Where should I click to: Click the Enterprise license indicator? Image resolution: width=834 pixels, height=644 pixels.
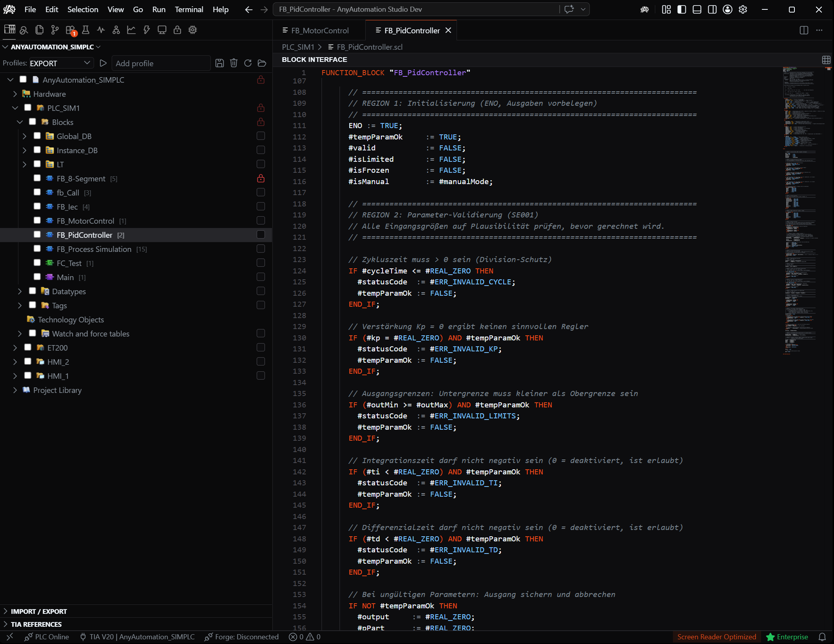[787, 637]
